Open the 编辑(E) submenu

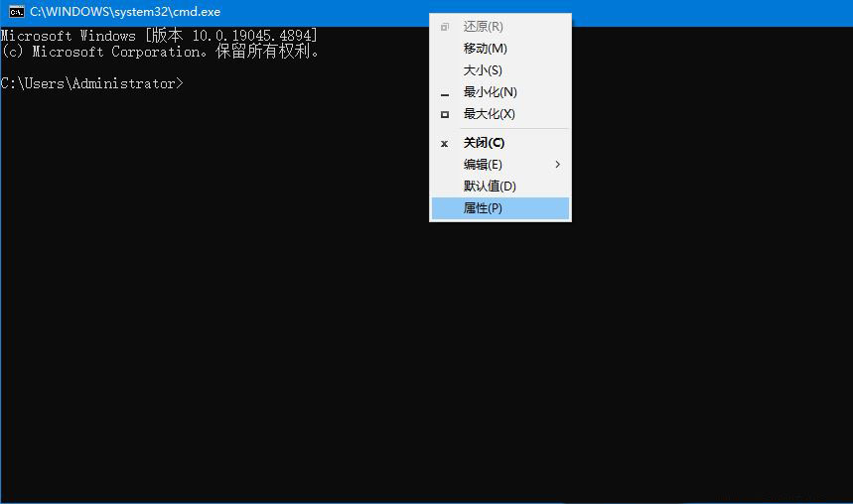pyautogui.click(x=499, y=164)
